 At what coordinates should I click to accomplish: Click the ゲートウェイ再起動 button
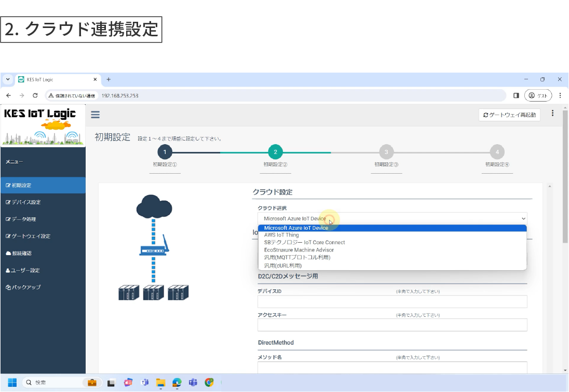(x=509, y=115)
